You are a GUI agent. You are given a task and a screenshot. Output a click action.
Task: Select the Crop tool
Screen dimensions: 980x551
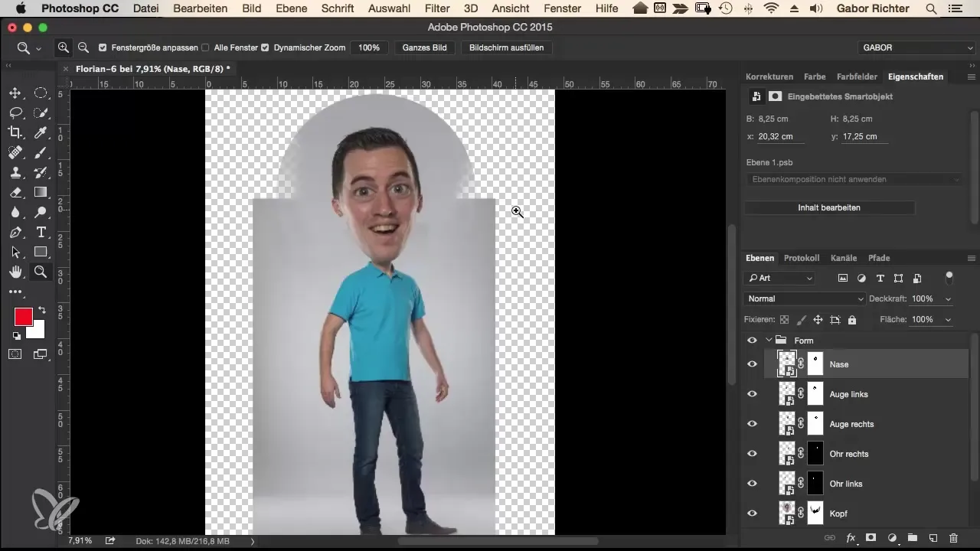[x=15, y=132]
